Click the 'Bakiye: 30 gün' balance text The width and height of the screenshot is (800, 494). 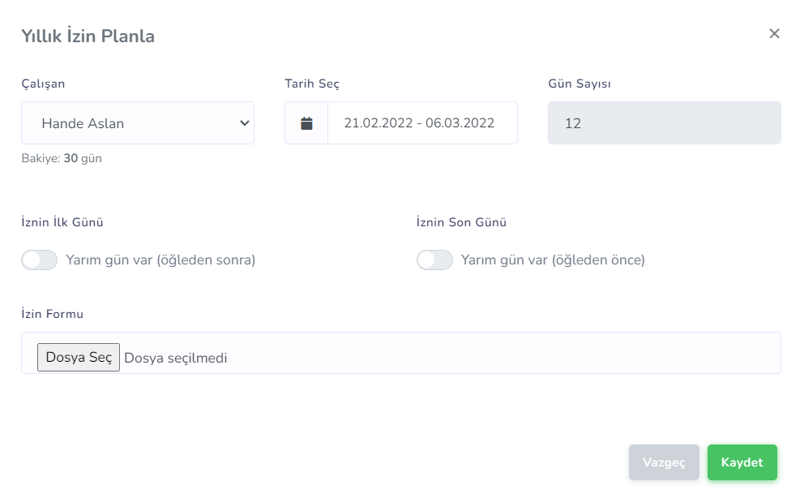(x=62, y=158)
